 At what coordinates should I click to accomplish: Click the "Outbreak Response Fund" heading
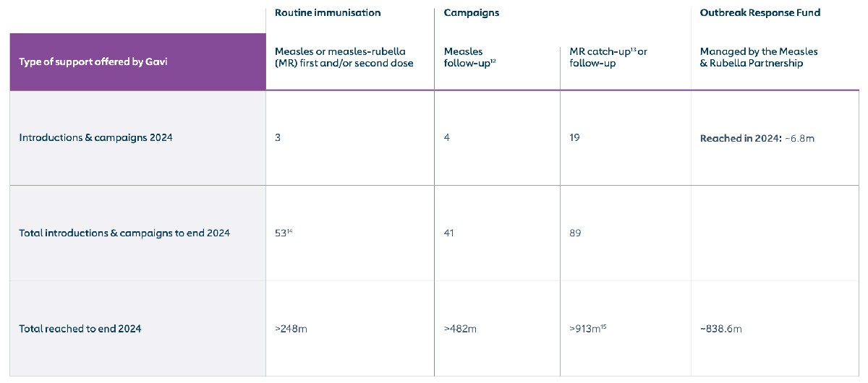point(759,13)
